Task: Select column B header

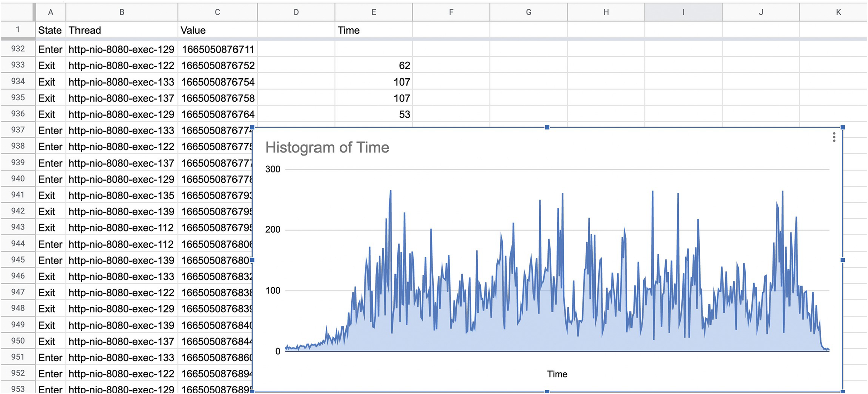Action: click(121, 12)
